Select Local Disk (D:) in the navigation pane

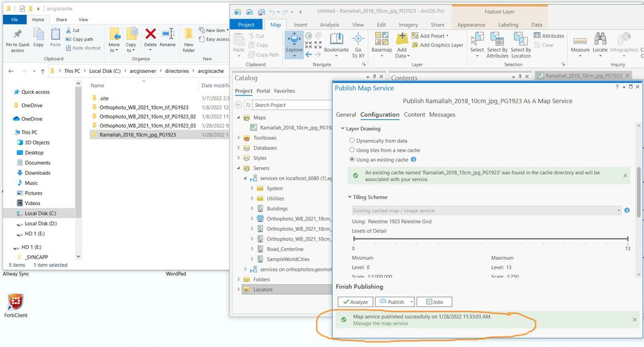(x=40, y=224)
